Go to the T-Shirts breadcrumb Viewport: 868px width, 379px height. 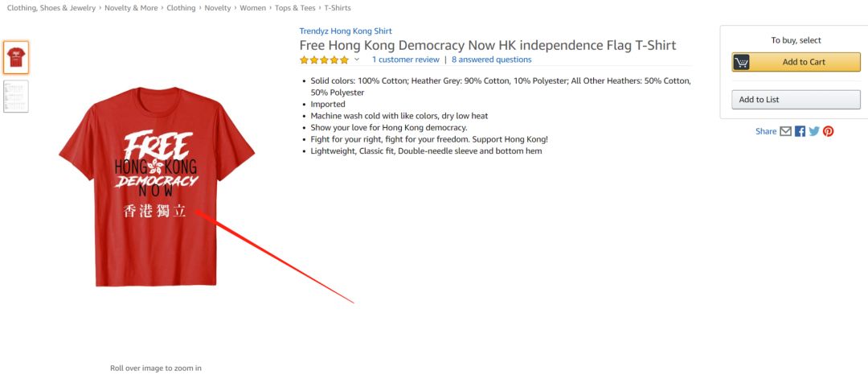tap(338, 8)
